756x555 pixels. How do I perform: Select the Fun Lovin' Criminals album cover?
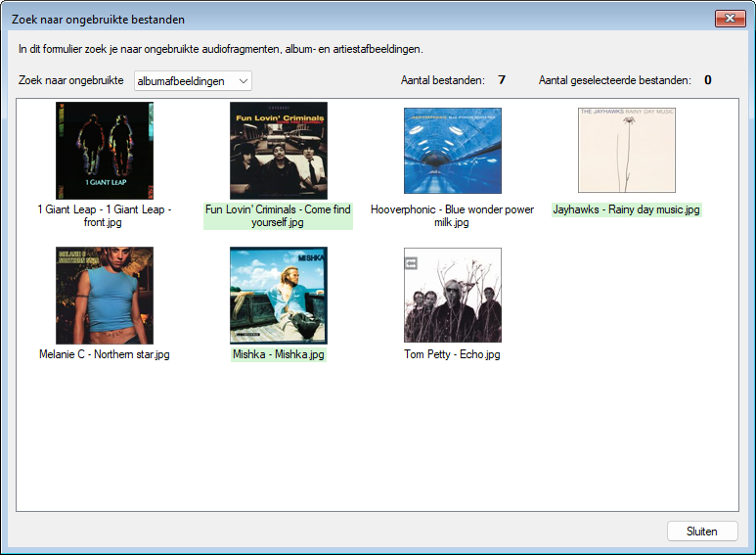(279, 151)
